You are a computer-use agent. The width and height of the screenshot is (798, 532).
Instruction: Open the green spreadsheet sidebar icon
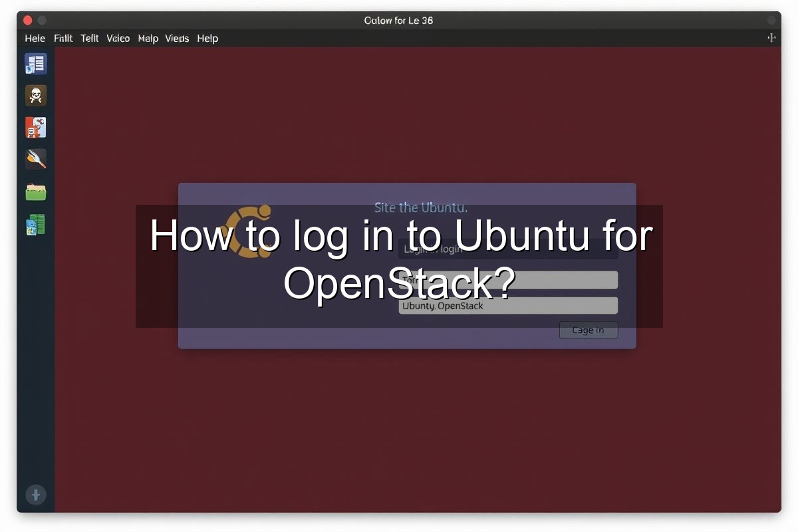point(35,225)
